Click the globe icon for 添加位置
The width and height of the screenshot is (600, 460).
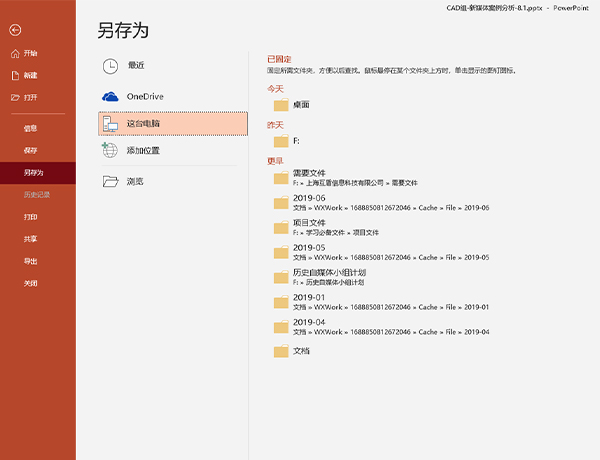(110, 150)
